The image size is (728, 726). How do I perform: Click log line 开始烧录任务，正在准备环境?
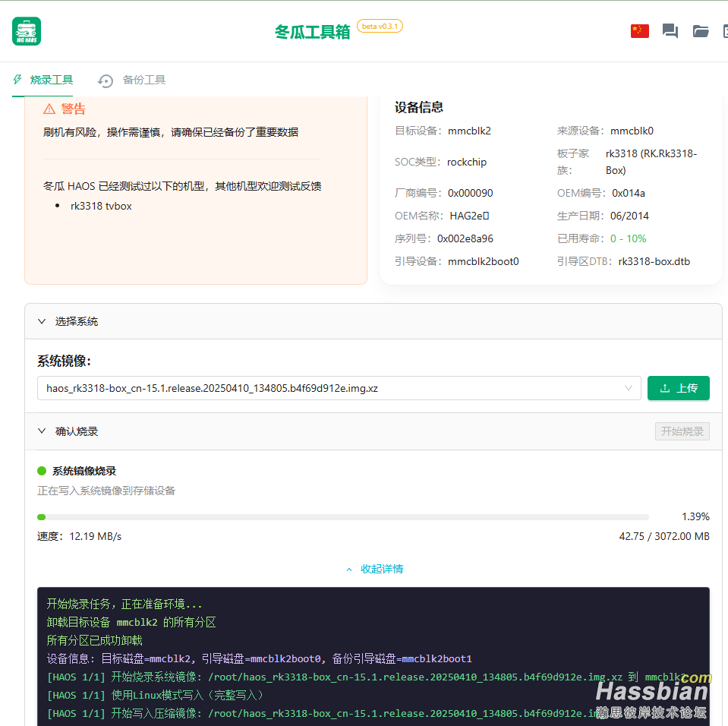pyautogui.click(x=124, y=604)
